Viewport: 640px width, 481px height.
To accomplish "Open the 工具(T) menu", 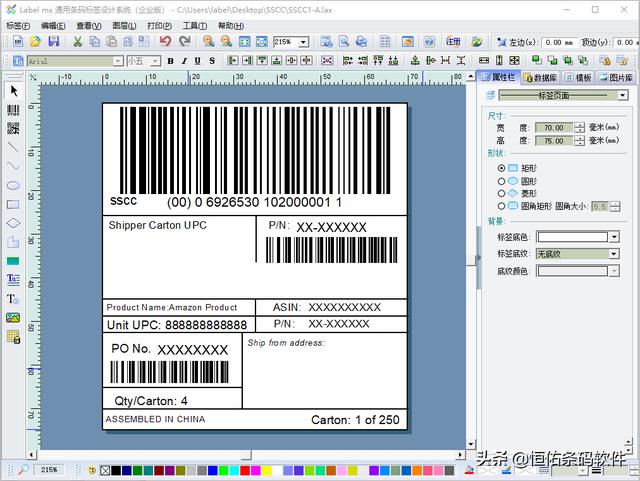I will (195, 26).
